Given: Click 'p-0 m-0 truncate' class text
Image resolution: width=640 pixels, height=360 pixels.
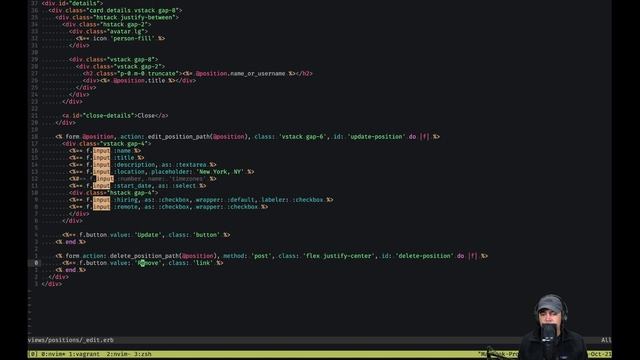Looking at the screenshot, I should point(148,73).
